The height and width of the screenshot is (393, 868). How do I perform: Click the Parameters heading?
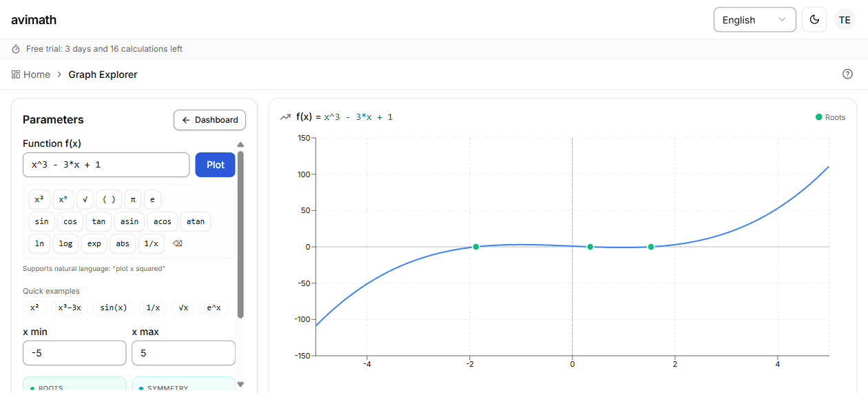point(53,120)
